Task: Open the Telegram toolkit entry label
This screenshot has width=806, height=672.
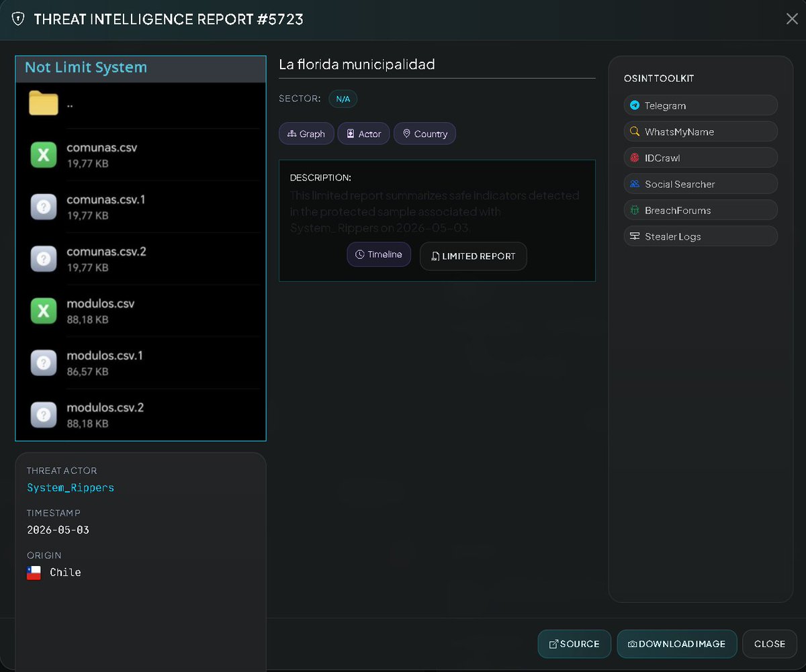Action: click(665, 105)
